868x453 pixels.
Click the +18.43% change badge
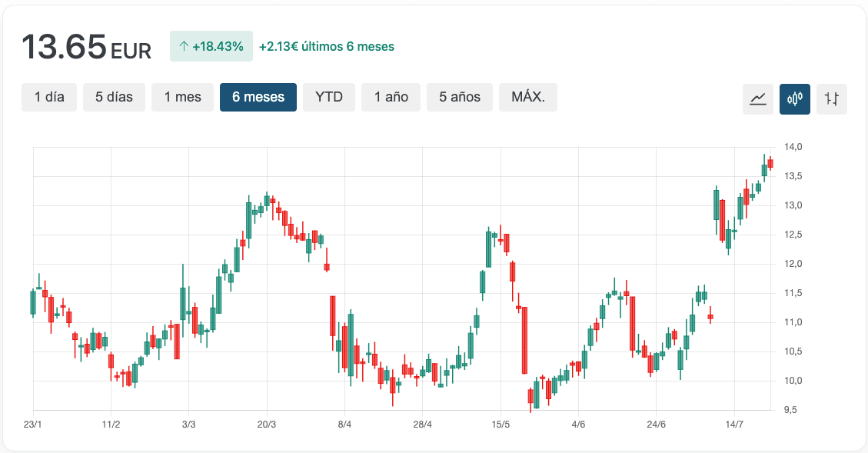coord(211,46)
